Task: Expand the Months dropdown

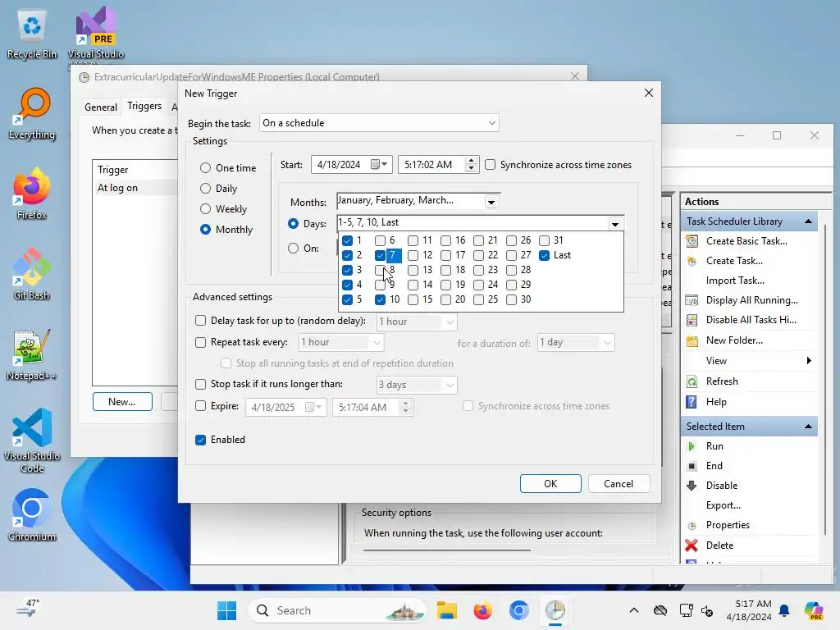Action: tap(491, 202)
